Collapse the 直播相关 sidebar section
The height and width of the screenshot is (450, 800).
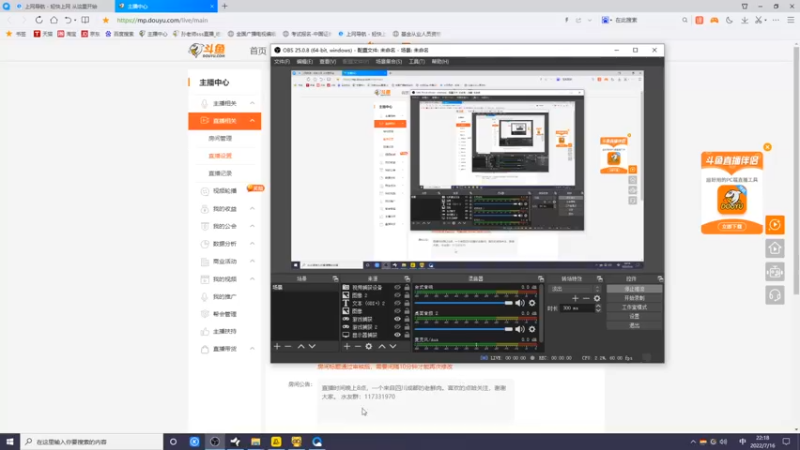click(x=252, y=121)
